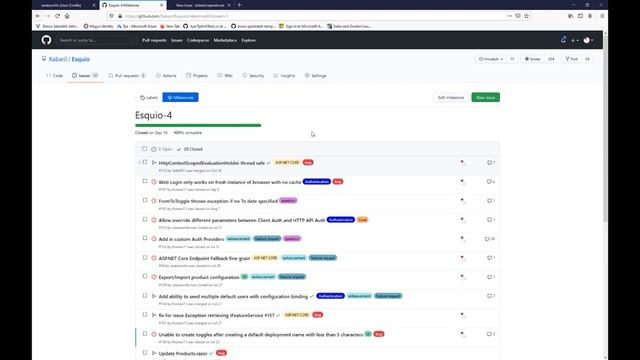
Task: Click assignee avatar on Allow override parameters row
Action: tap(462, 220)
